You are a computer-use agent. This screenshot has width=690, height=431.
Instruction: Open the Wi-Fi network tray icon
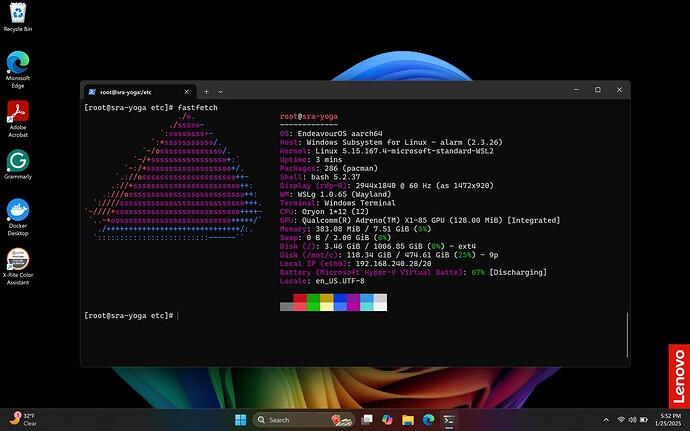[621, 420]
